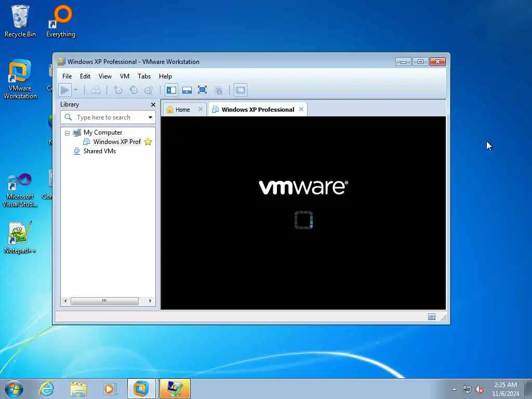Open the View menu
The height and width of the screenshot is (399, 532).
[x=105, y=76]
